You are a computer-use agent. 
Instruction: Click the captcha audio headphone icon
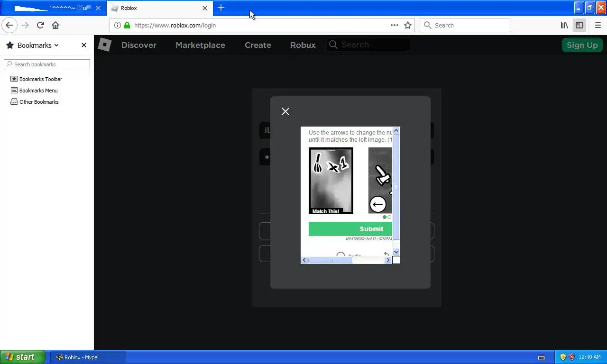pos(340,255)
